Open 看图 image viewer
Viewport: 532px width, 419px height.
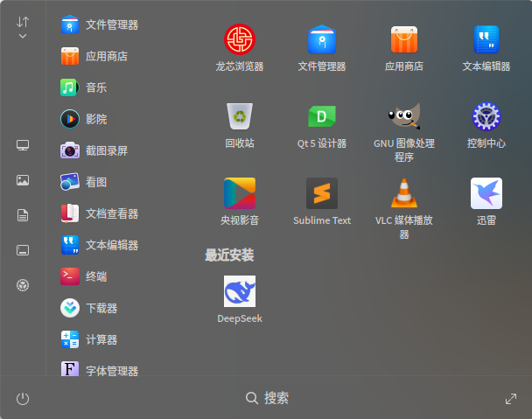[x=84, y=182]
